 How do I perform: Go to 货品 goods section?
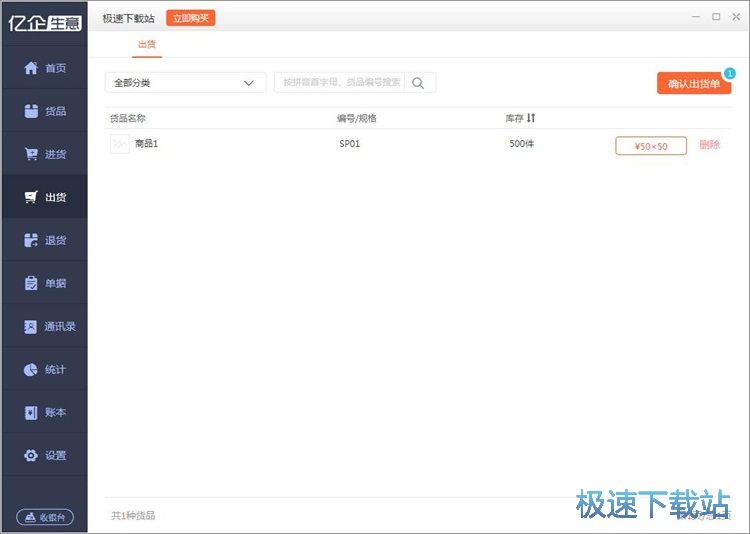click(x=44, y=111)
